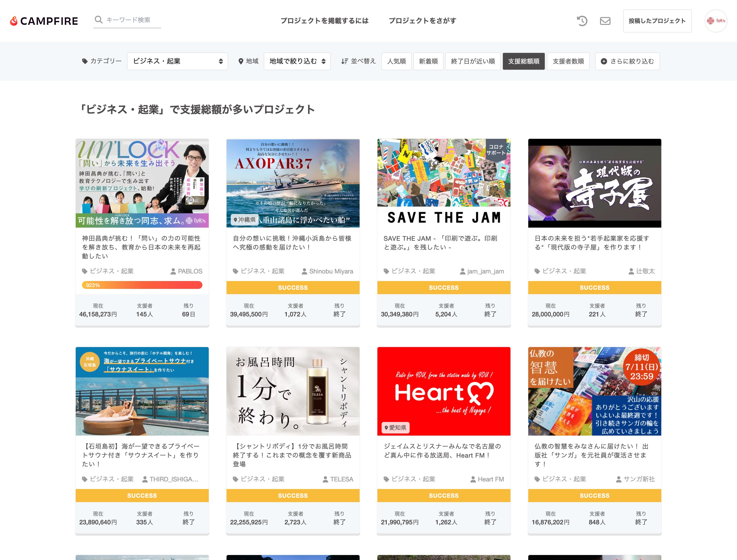The image size is (737, 560).
Task: Click tag icon on SAVE THE JAM card
Action: click(x=386, y=271)
